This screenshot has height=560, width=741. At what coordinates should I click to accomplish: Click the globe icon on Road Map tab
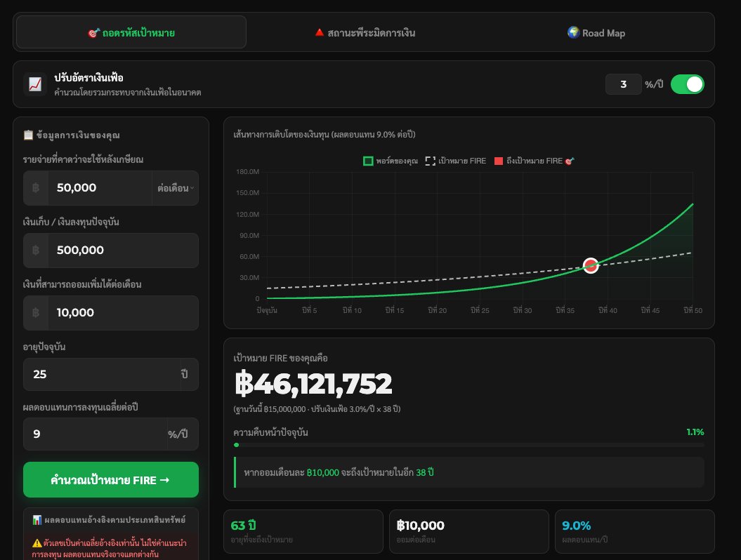[x=573, y=32]
